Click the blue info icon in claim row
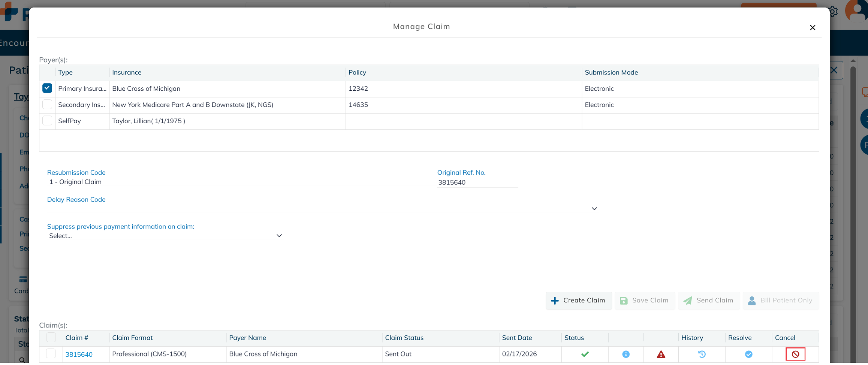Image resolution: width=868 pixels, height=365 pixels. click(626, 354)
